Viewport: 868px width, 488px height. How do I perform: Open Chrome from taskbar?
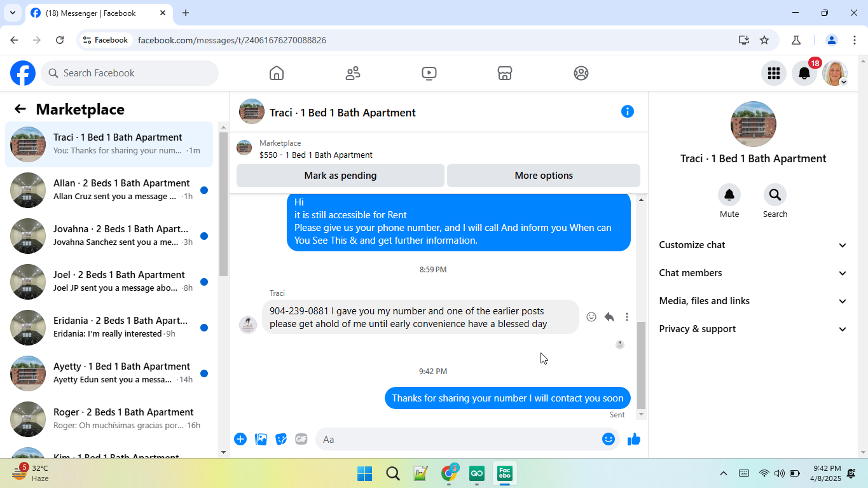tap(449, 473)
